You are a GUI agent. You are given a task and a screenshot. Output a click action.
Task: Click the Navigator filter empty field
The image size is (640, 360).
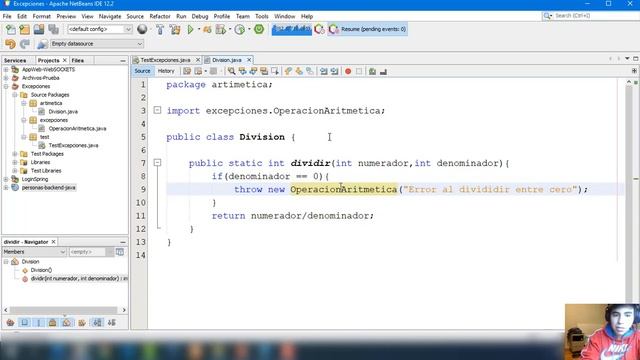click(x=87, y=252)
